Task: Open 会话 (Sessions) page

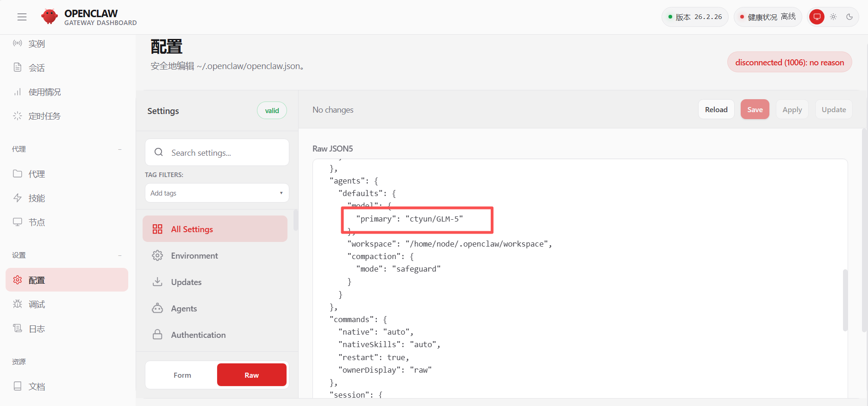Action: (x=37, y=68)
